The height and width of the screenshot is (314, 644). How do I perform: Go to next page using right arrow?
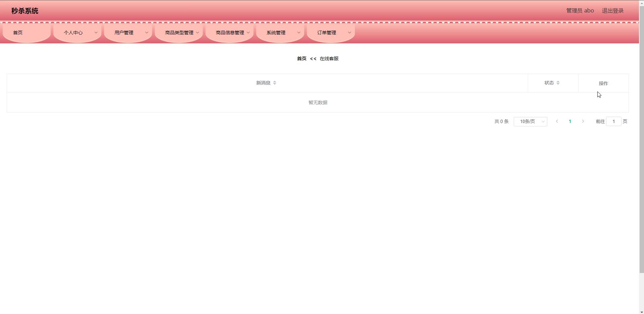click(583, 121)
